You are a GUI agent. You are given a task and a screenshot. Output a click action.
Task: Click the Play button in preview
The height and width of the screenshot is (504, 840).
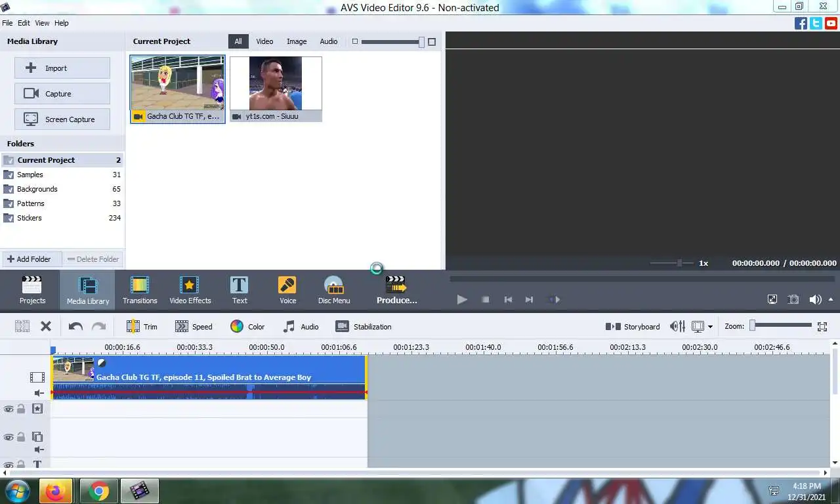click(462, 299)
